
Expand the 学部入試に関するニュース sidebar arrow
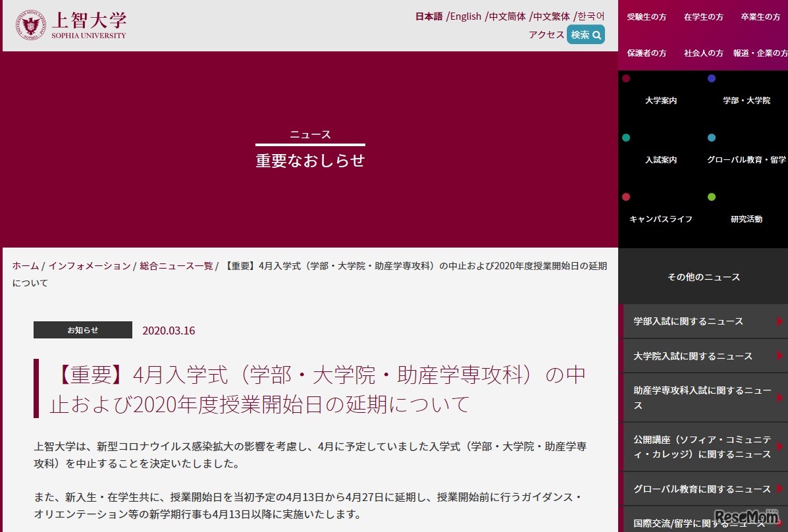[x=779, y=321]
